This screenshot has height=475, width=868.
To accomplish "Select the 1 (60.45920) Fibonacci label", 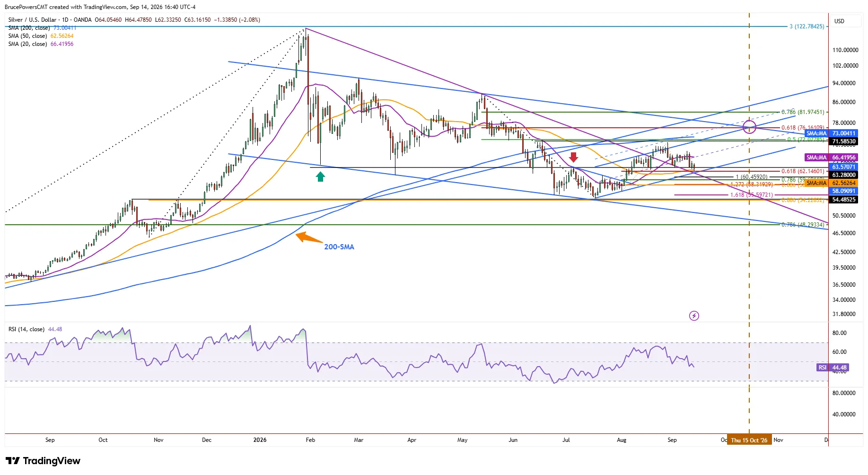I will pos(752,177).
